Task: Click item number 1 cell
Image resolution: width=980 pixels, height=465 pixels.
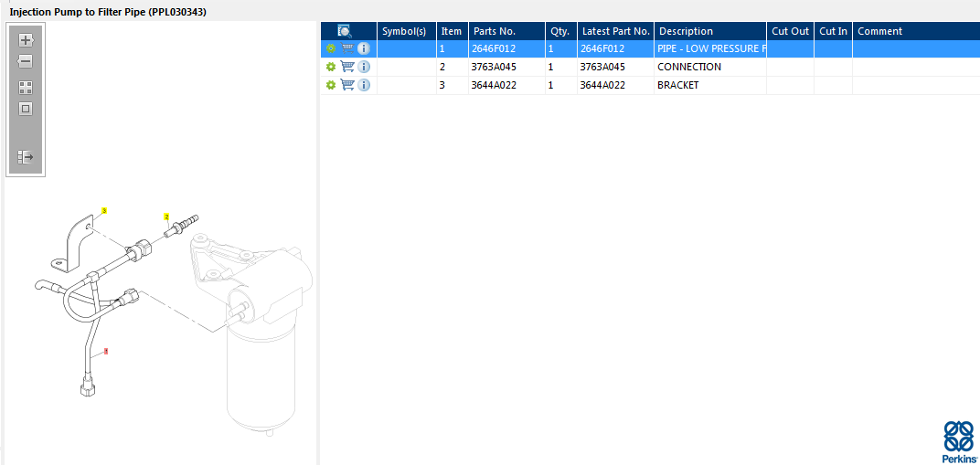Action: [452, 48]
